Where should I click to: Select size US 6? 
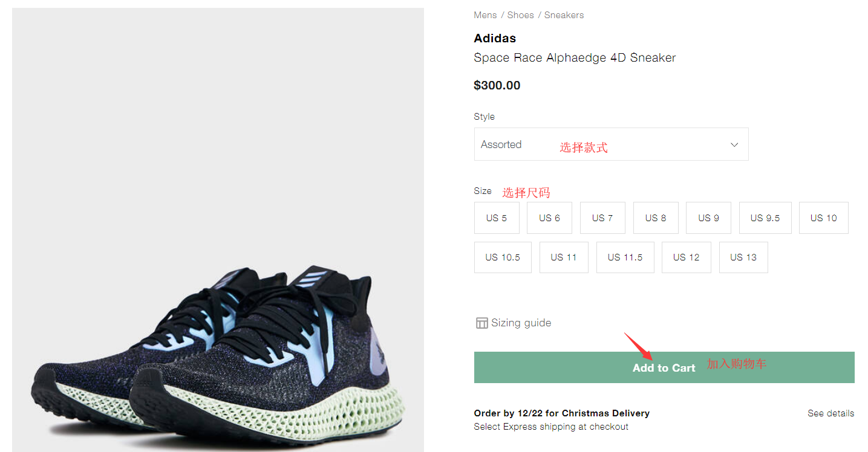549,218
